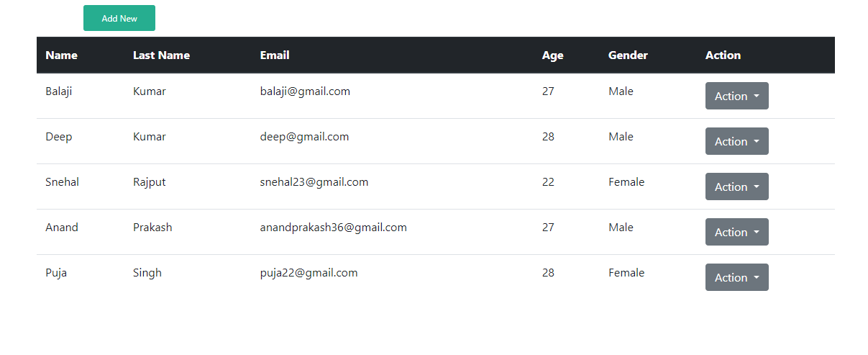Open Puja's Action dropdown button
Viewport: 868px width, 355px height.
737,277
